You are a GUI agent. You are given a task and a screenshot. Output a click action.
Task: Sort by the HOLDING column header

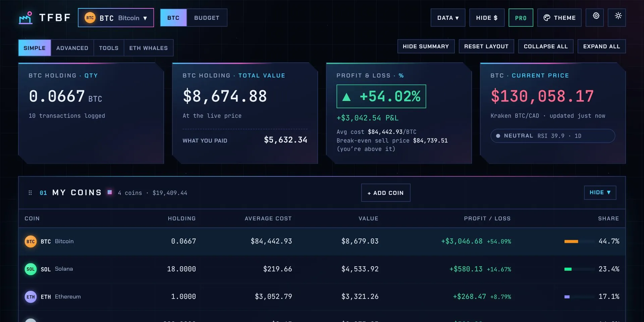point(181,218)
